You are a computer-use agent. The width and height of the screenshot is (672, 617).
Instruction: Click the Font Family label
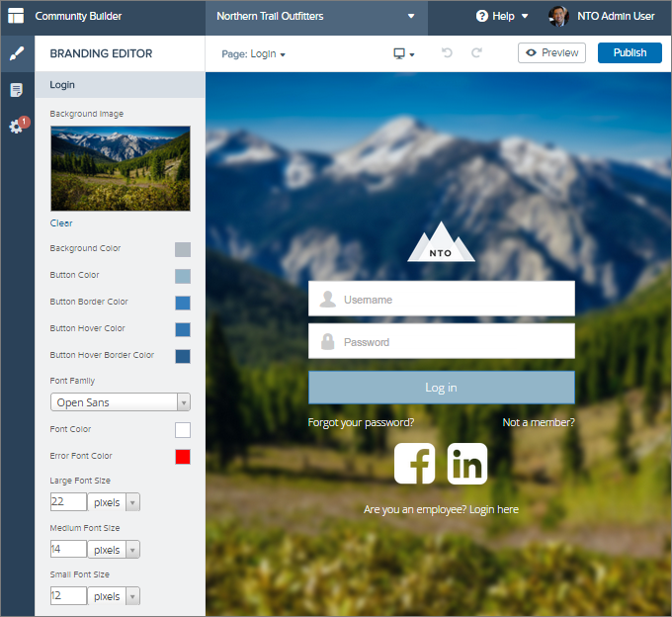(x=72, y=381)
